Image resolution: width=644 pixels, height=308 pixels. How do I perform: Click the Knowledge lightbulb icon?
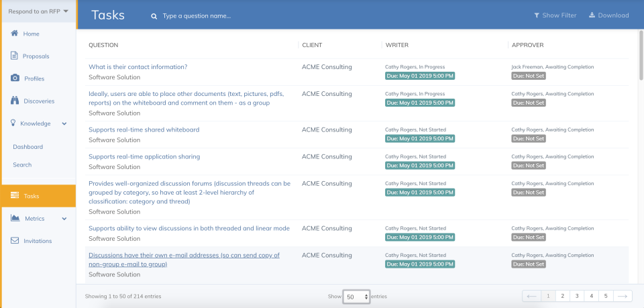click(13, 123)
